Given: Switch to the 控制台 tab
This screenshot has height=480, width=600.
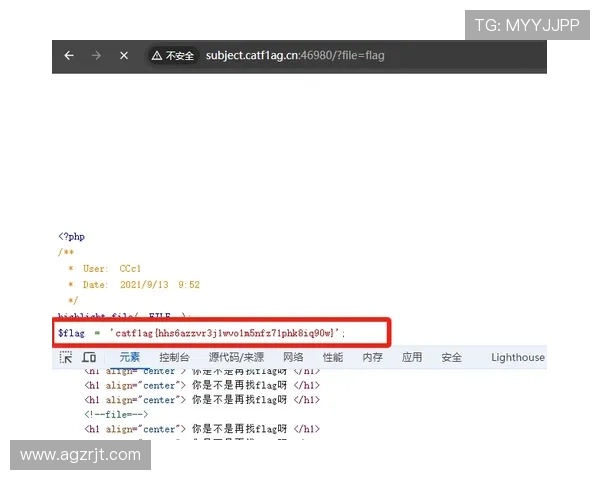Looking at the screenshot, I should (x=174, y=358).
